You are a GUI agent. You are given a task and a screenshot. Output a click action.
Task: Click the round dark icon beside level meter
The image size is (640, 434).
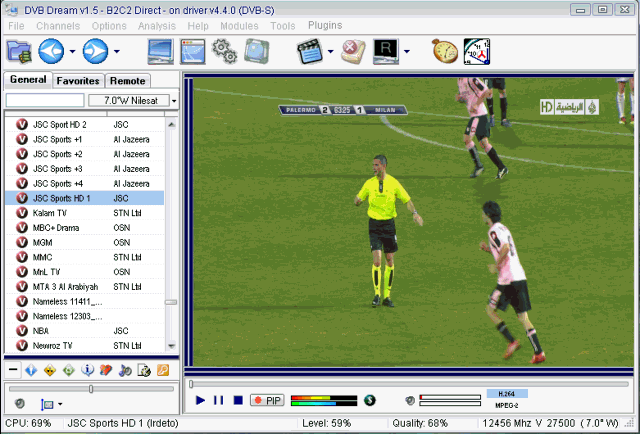pos(370,400)
